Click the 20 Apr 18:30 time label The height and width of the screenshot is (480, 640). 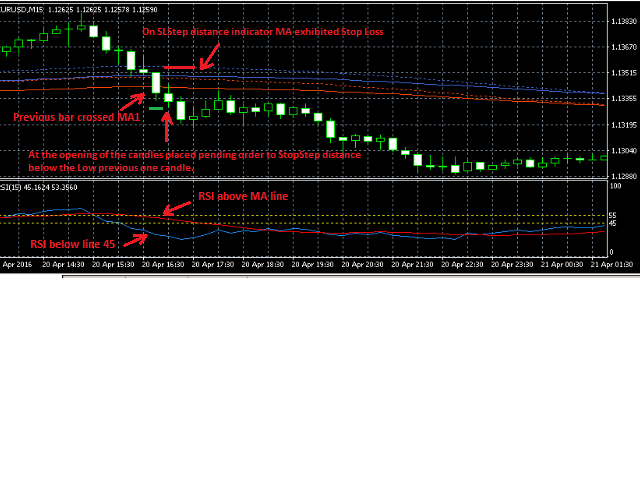coord(263,264)
